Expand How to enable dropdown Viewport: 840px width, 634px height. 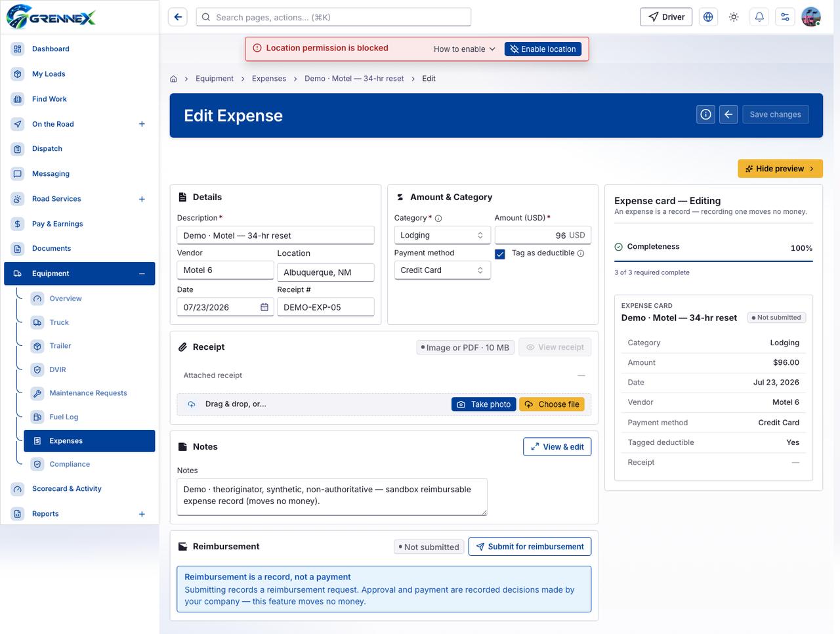(x=465, y=49)
